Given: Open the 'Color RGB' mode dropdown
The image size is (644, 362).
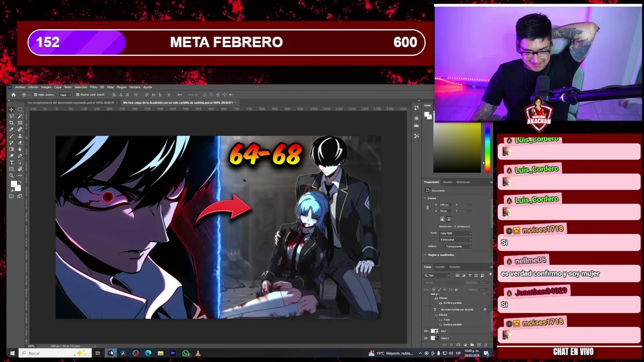Looking at the screenshot, I should (456, 233).
